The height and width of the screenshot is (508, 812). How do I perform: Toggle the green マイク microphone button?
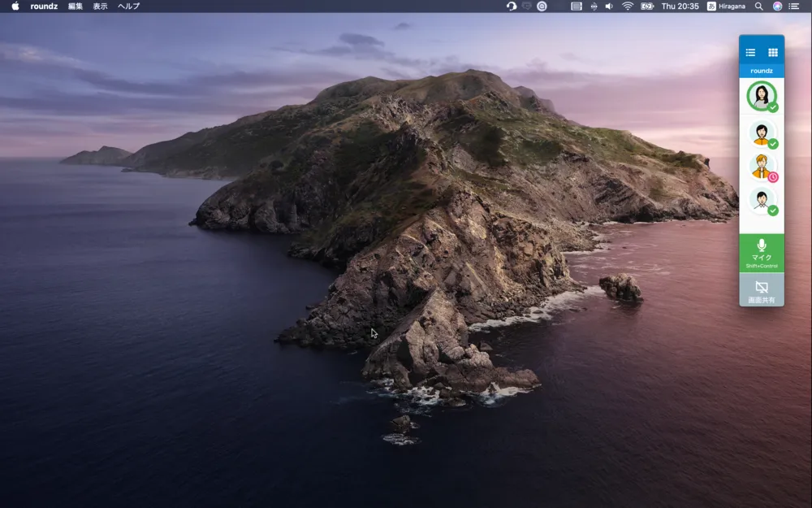click(762, 253)
